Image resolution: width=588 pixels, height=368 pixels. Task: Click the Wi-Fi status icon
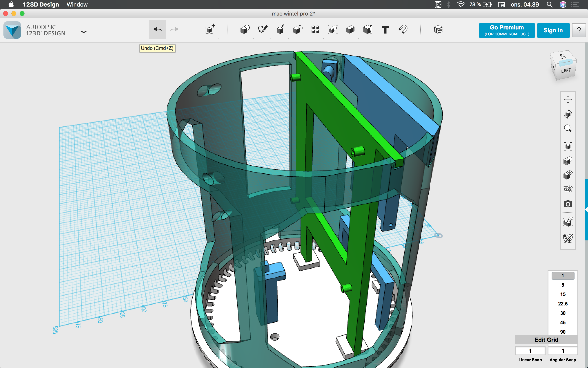coord(460,4)
